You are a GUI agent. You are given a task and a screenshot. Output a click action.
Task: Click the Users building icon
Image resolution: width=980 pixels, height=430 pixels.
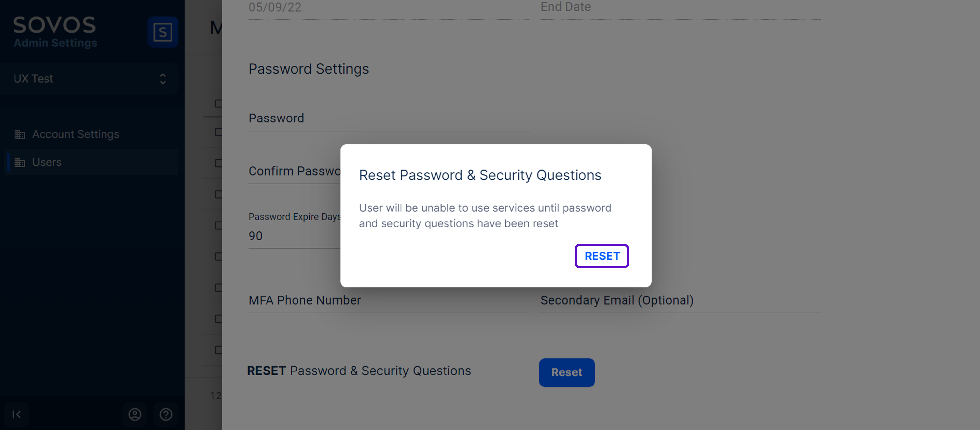pos(19,163)
